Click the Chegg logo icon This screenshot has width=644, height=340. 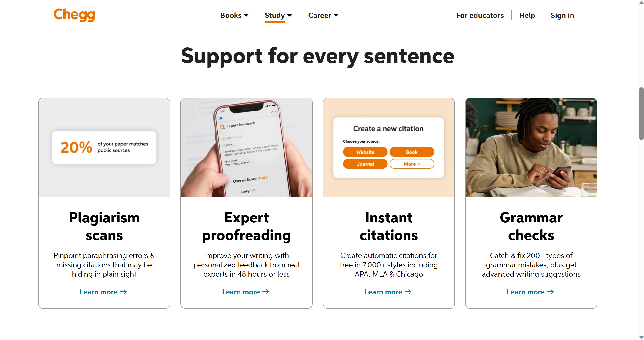[74, 15]
